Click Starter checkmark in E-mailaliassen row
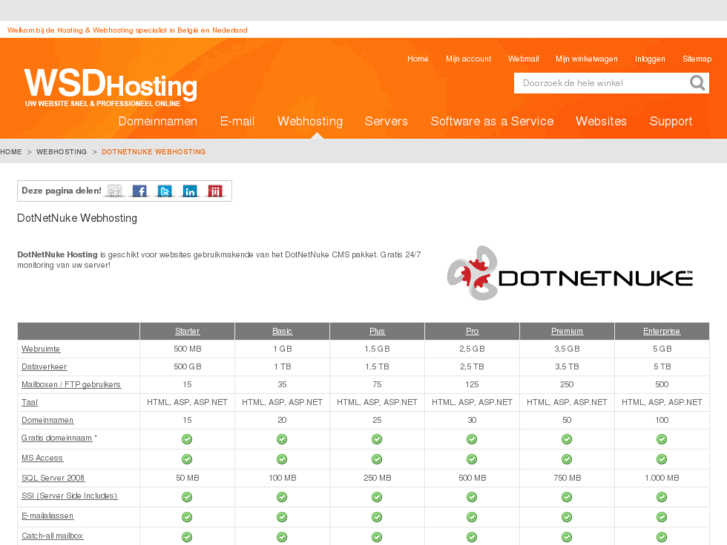This screenshot has height=545, width=727. (187, 517)
